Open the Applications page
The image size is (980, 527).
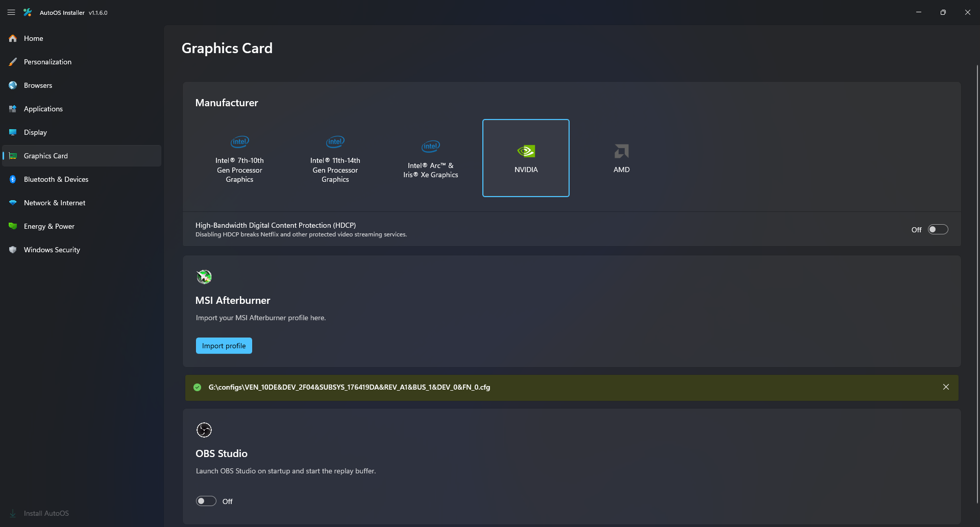pos(82,109)
